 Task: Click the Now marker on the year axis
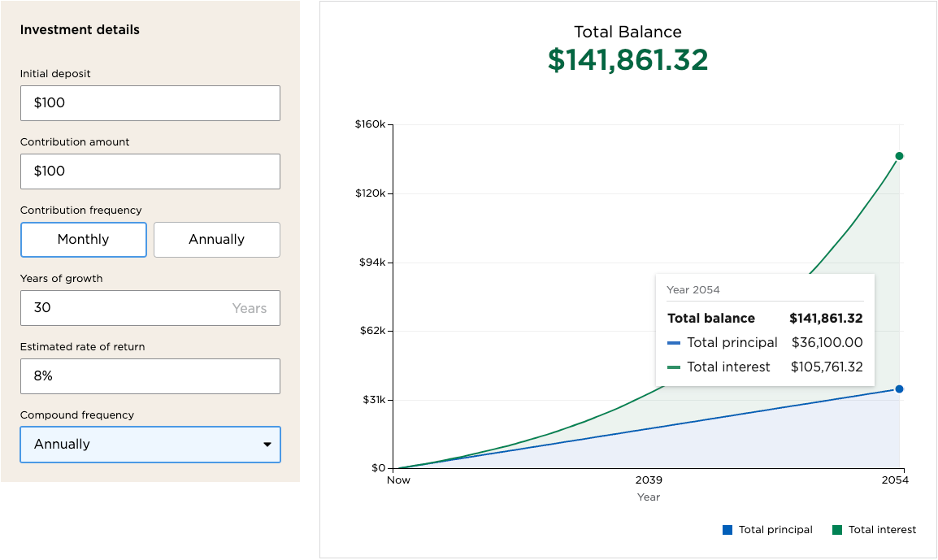pyautogui.click(x=398, y=480)
